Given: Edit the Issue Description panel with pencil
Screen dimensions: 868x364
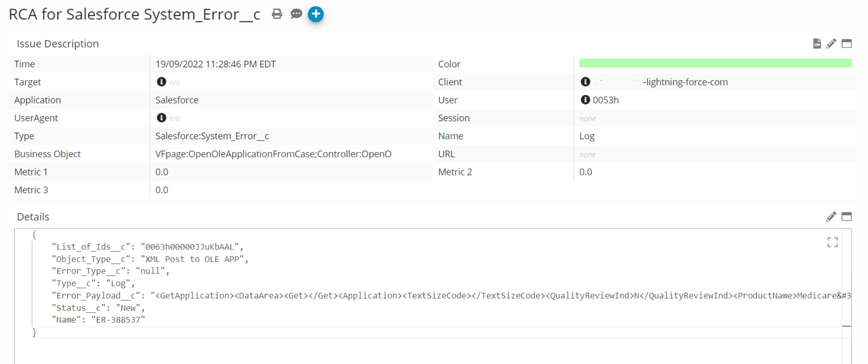Looking at the screenshot, I should pyautogui.click(x=831, y=44).
